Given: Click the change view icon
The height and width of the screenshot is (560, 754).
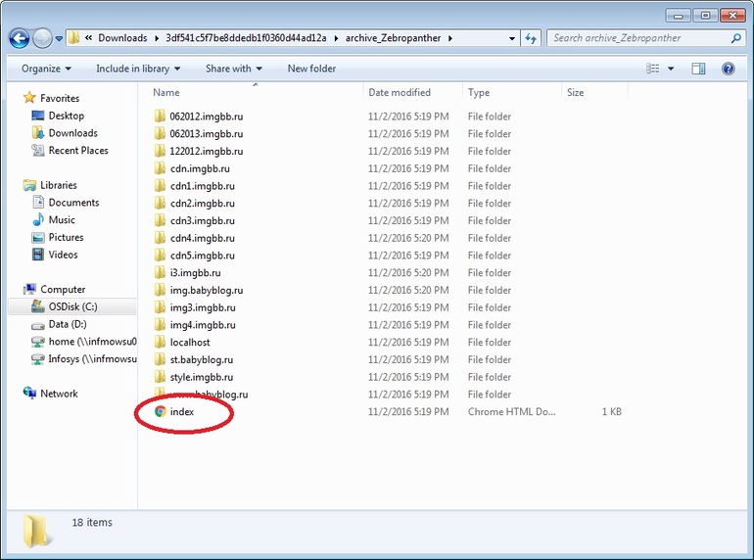Looking at the screenshot, I should coord(652,69).
